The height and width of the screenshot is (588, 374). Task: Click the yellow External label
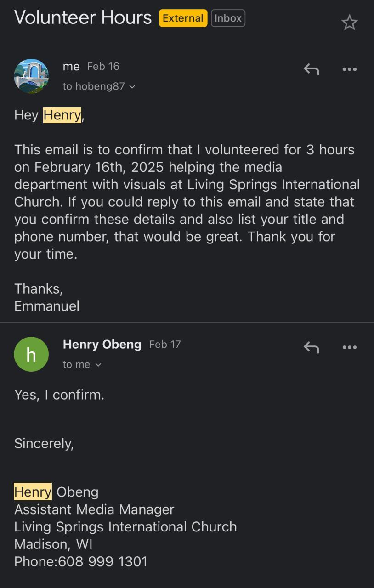(x=183, y=18)
